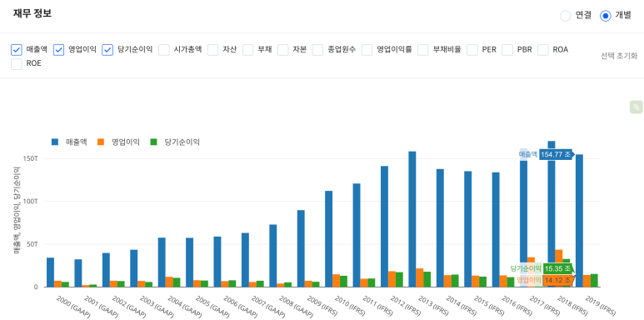Select the 개별 radio button
This screenshot has height=320, width=644.
click(x=606, y=16)
